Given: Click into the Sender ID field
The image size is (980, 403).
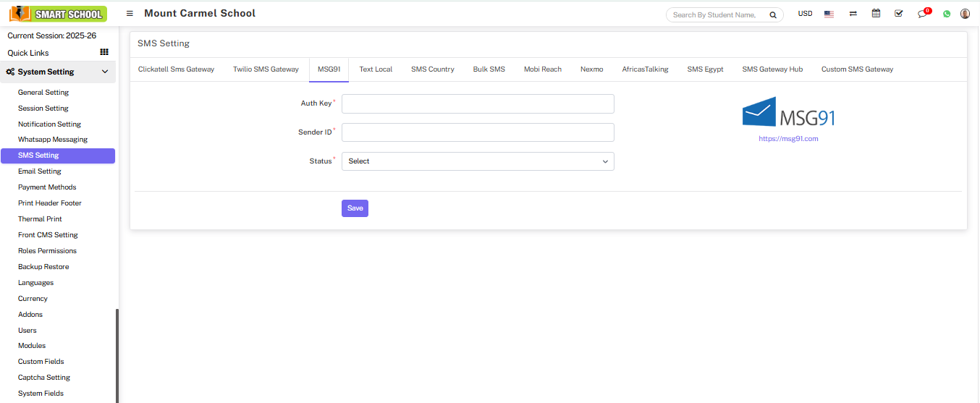Looking at the screenshot, I should 478,132.
